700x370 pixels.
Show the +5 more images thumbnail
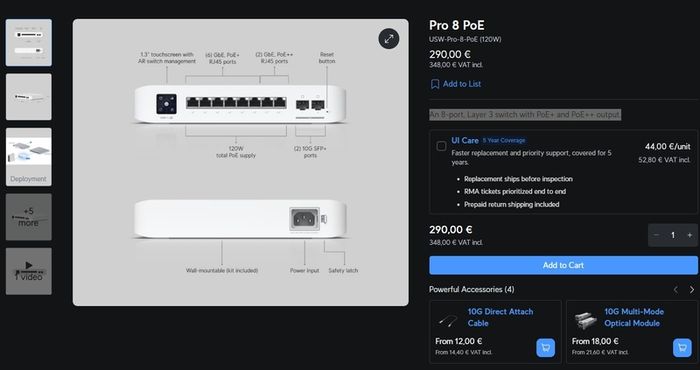tap(29, 217)
